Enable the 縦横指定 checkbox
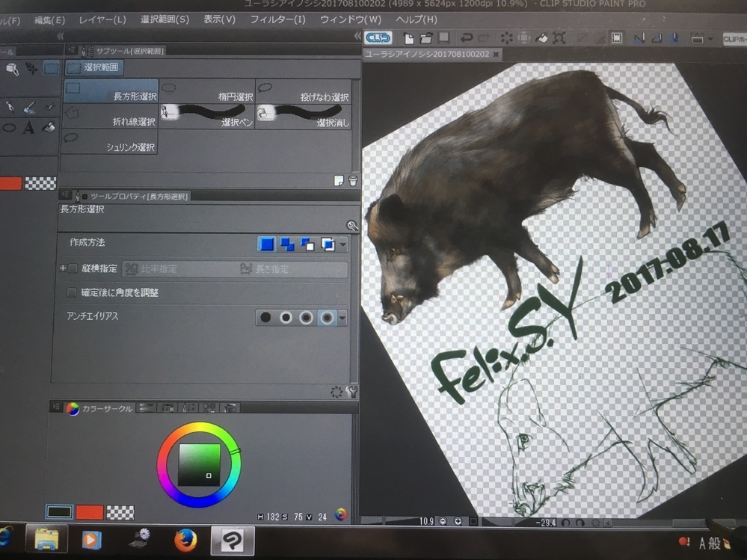This screenshot has width=747, height=560. click(x=72, y=268)
